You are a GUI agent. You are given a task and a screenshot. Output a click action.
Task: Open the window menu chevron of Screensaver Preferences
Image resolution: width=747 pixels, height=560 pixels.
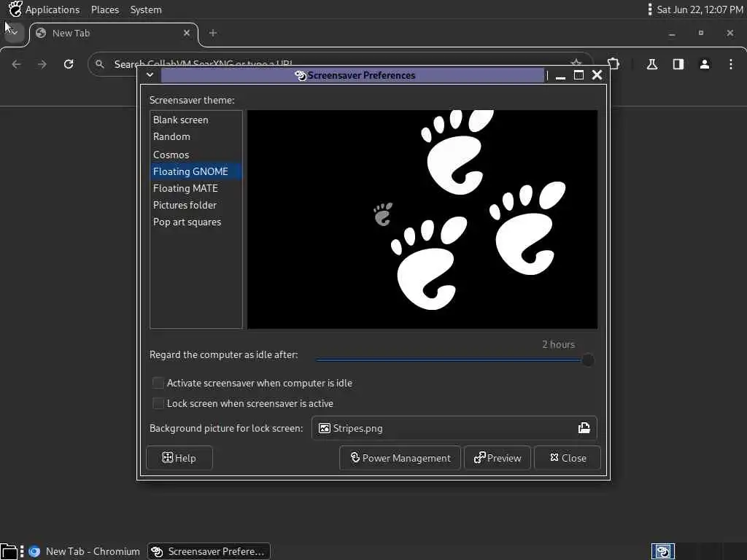(150, 75)
